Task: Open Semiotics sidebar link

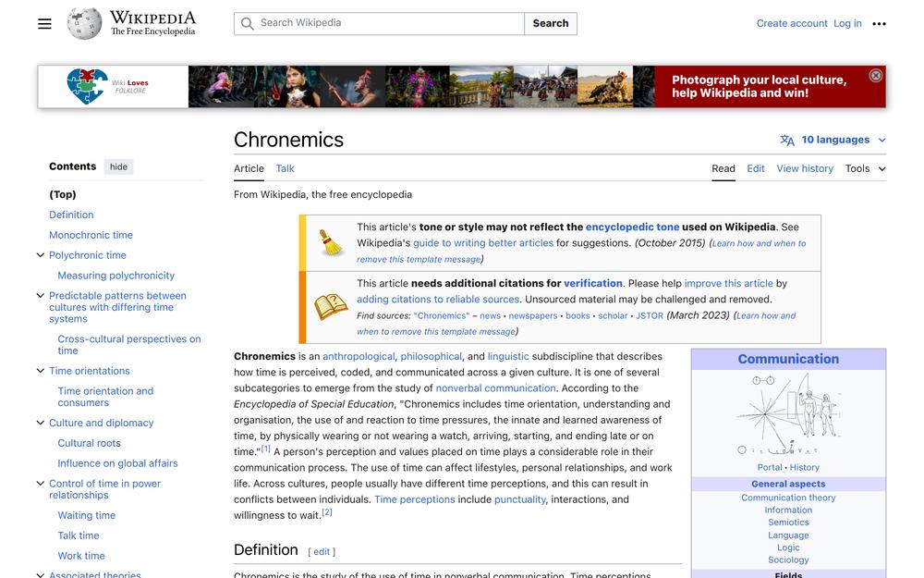Action: tap(788, 523)
